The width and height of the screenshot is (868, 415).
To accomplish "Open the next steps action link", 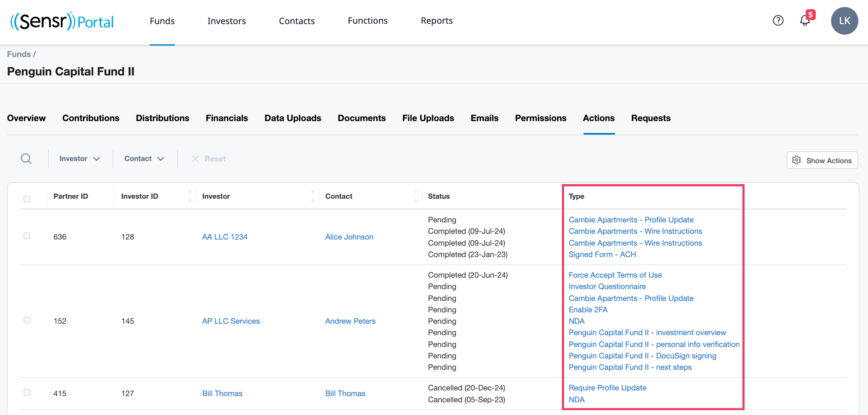I will [x=630, y=367].
